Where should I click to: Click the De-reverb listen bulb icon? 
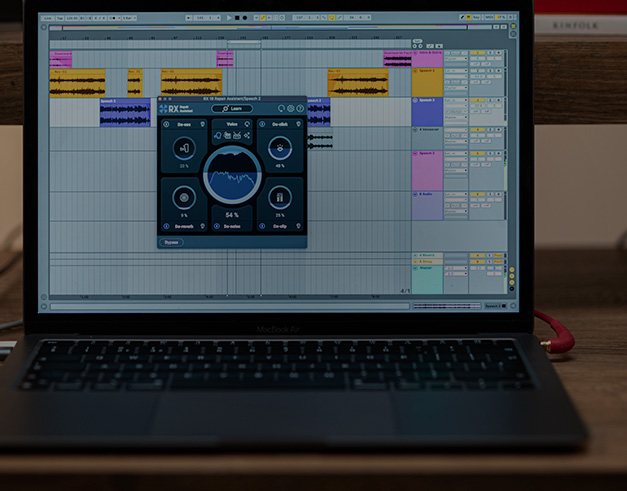[x=202, y=226]
